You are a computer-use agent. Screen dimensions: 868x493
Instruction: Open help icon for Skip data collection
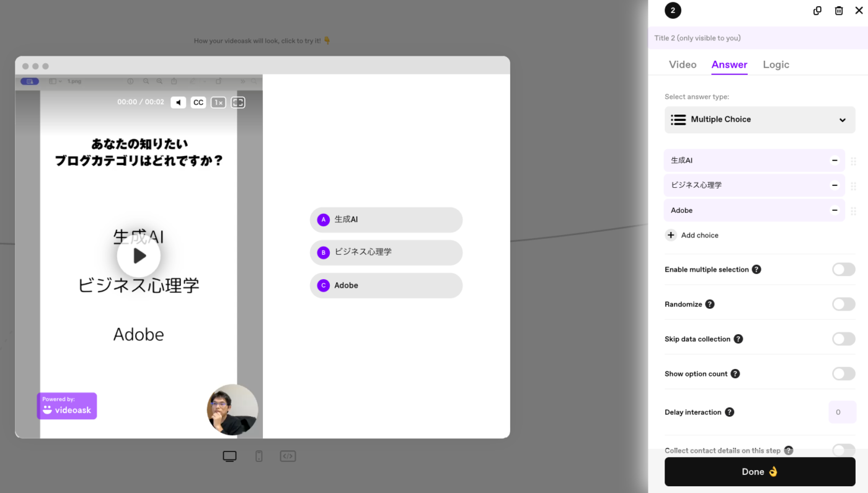(738, 339)
